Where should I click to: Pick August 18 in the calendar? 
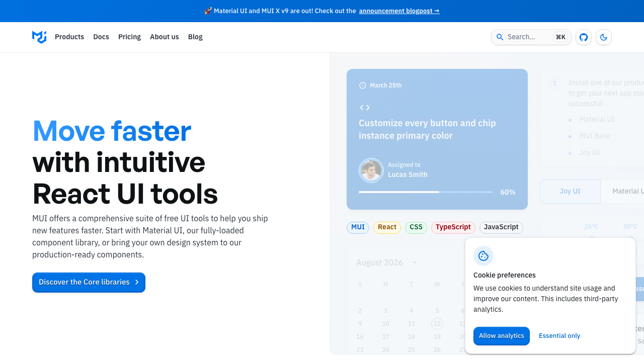(412, 337)
